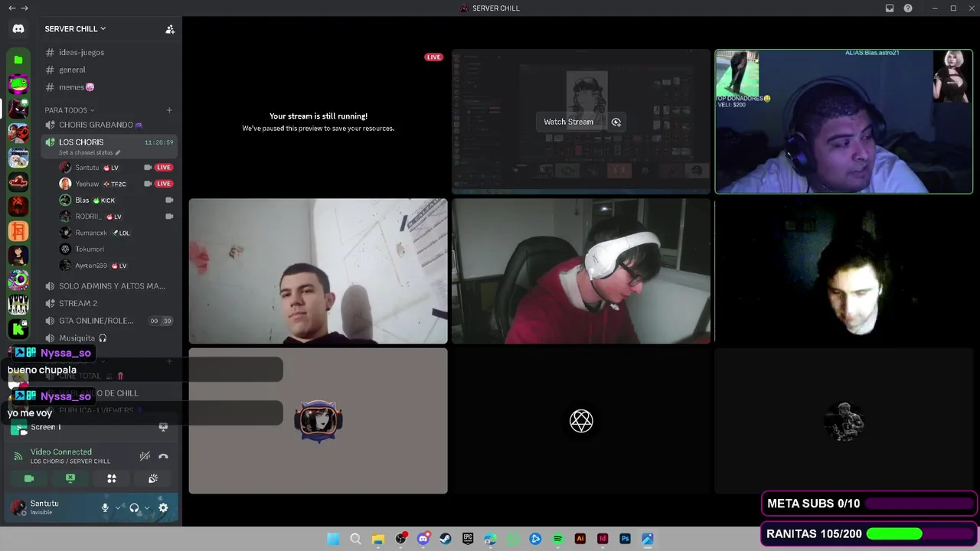Open headphone output options arrow
Image resolution: width=980 pixels, height=551 pixels.
[x=147, y=507]
